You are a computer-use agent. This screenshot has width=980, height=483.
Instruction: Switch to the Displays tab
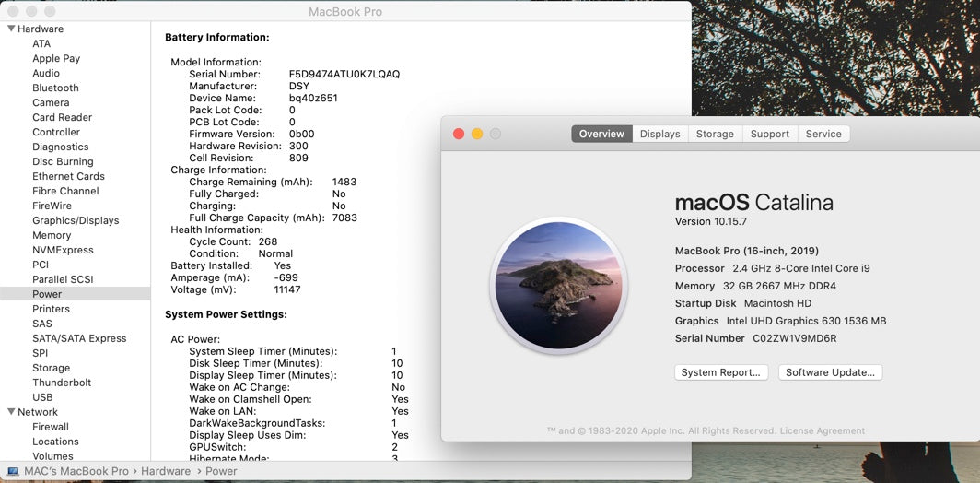click(x=660, y=134)
